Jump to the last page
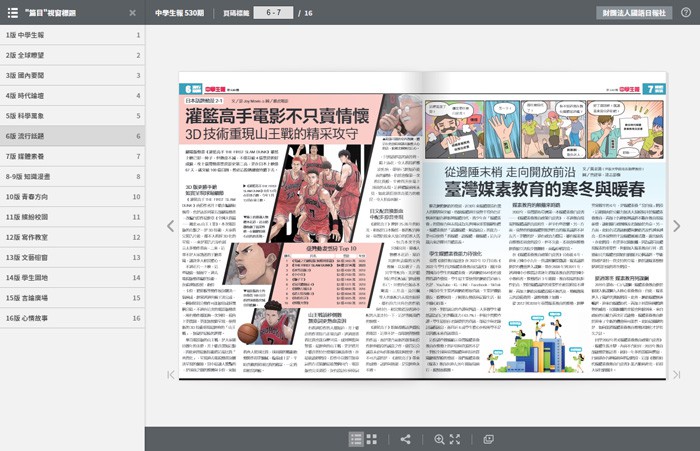Viewport: 700px width, 451px height. pyautogui.click(x=676, y=375)
